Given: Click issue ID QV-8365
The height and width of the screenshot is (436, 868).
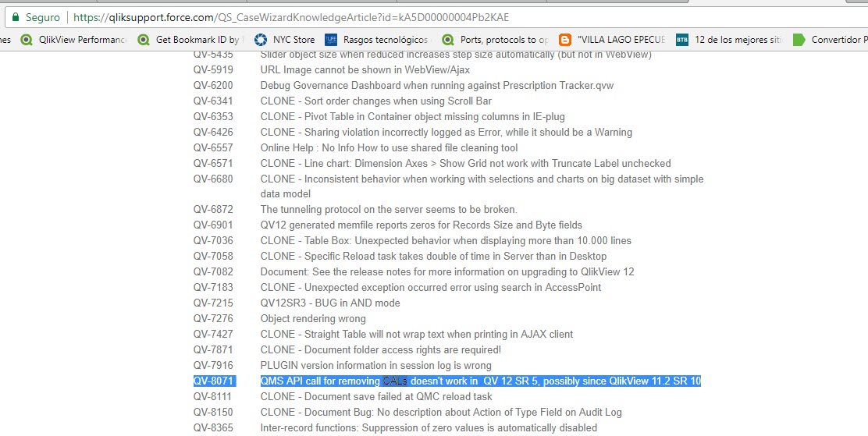Looking at the screenshot, I should point(213,427).
